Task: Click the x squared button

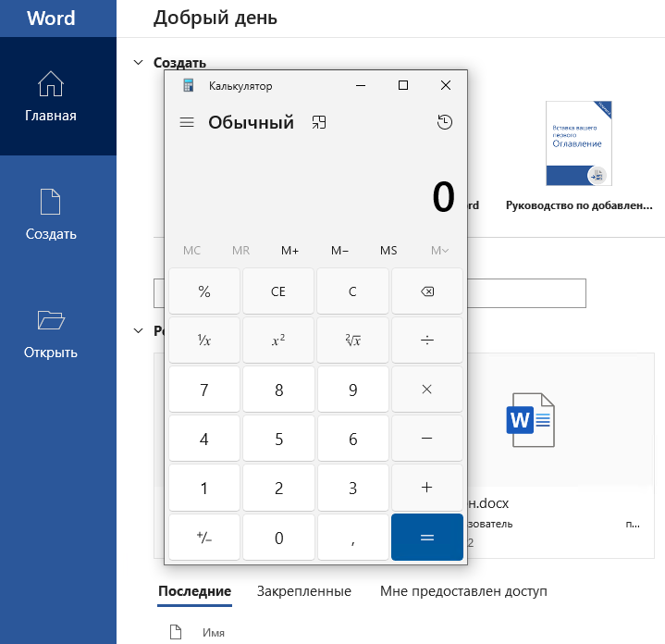Action: point(278,341)
